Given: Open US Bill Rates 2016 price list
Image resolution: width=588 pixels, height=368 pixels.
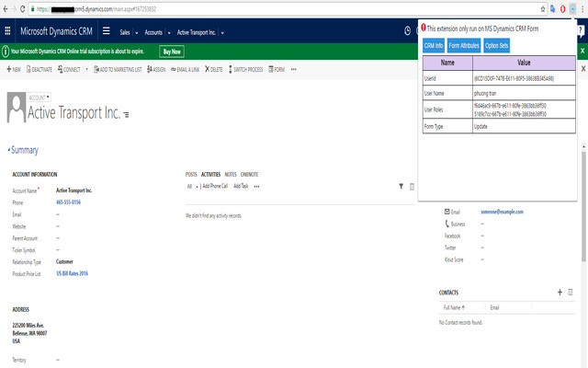Looking at the screenshot, I should pos(72,273).
